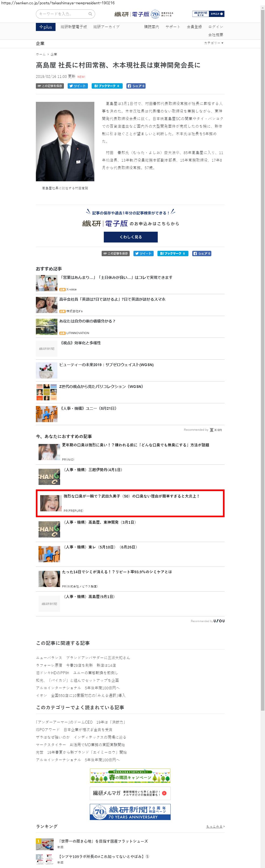Save this article using top save button
The height and width of the screenshot is (868, 265).
click(50, 86)
